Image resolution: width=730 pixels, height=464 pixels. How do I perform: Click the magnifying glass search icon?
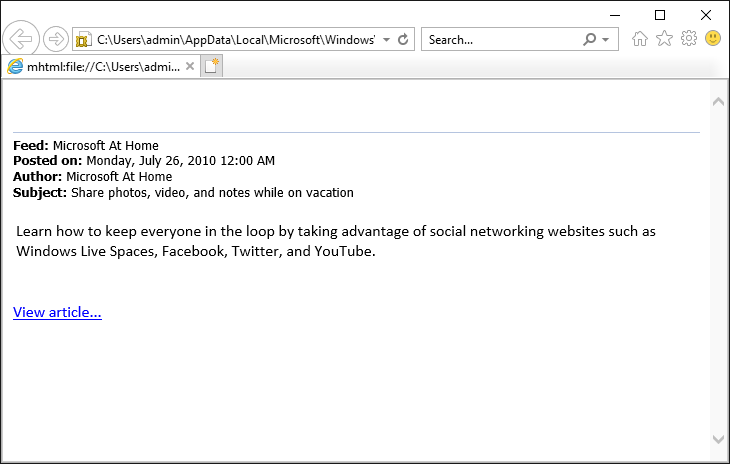(x=590, y=40)
